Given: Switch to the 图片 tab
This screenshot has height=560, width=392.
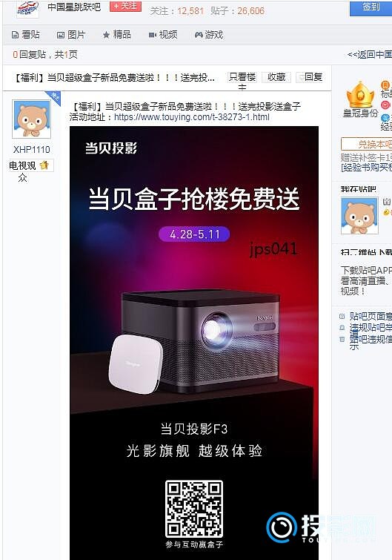Looking at the screenshot, I should click(x=71, y=35).
